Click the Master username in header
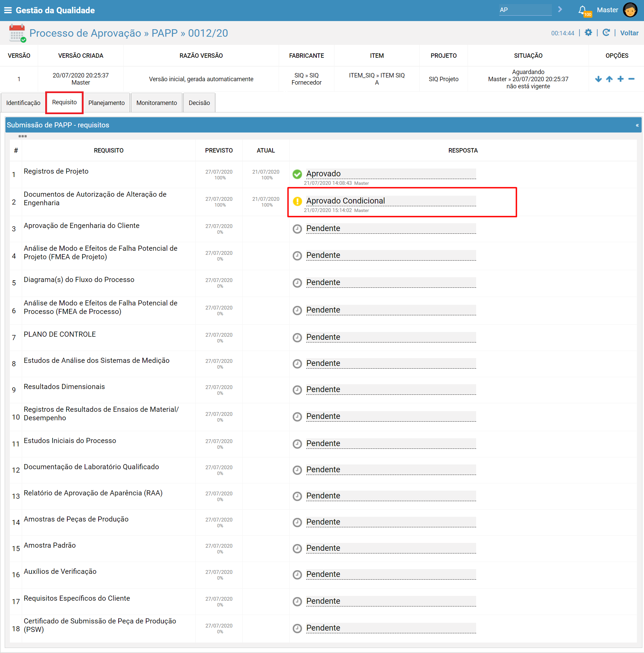 [x=607, y=10]
